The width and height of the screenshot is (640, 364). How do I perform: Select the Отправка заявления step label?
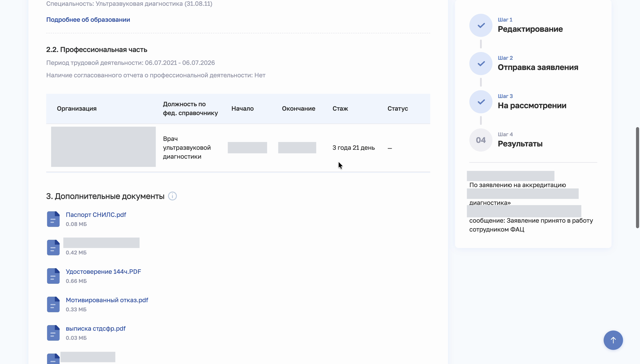[x=538, y=67]
